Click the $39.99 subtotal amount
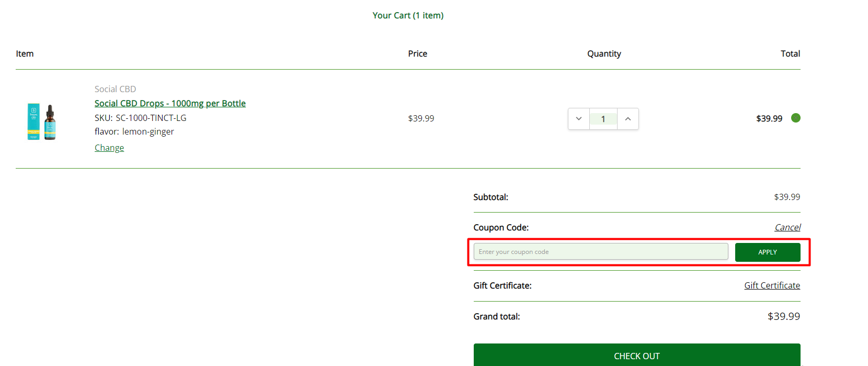The width and height of the screenshot is (868, 366). [x=787, y=197]
